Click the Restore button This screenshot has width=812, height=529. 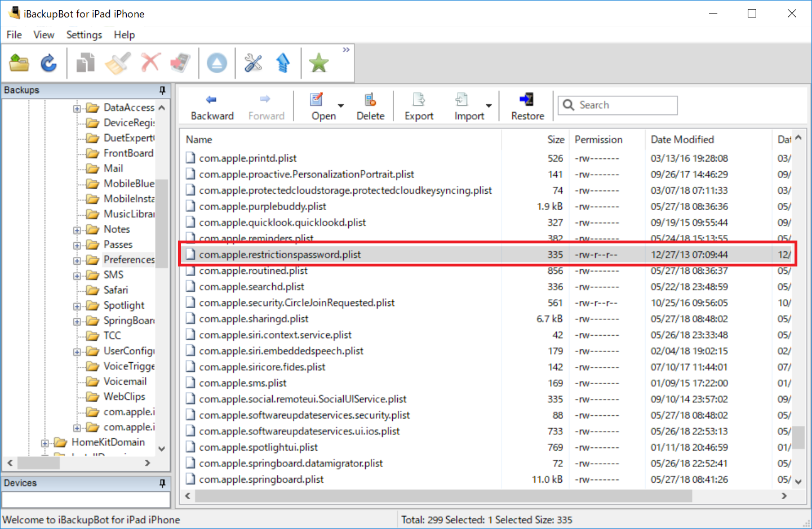(527, 107)
